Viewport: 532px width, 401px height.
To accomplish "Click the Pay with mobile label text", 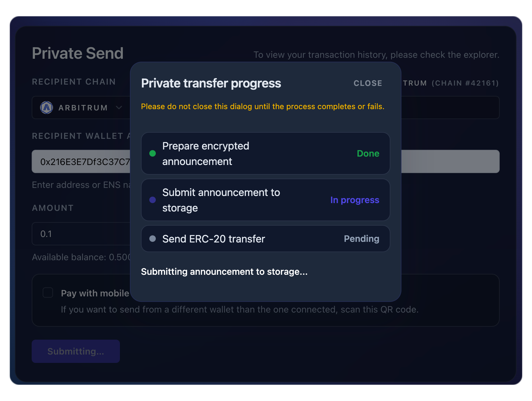I will [95, 293].
